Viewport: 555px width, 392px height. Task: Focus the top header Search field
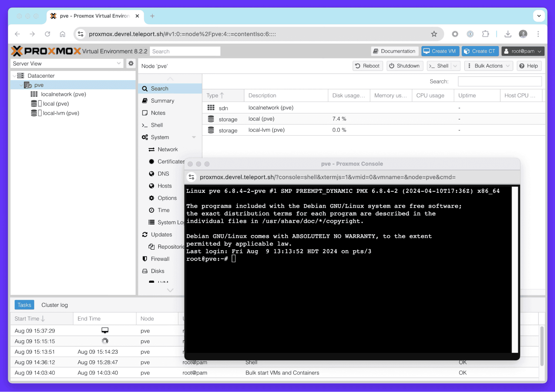[x=185, y=51]
